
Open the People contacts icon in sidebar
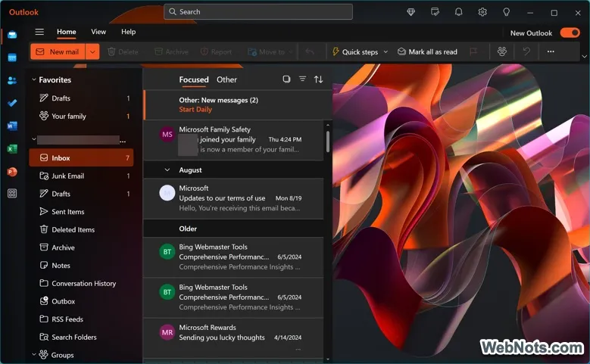click(x=12, y=80)
